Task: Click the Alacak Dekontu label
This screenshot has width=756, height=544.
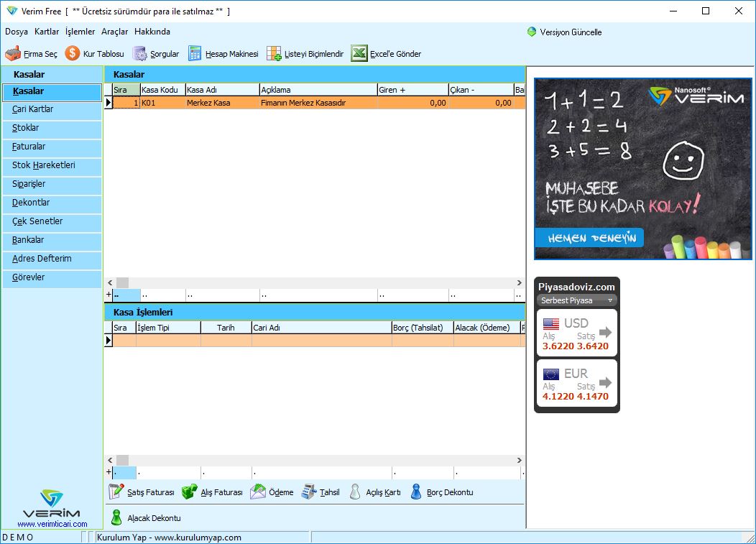Action: pyautogui.click(x=154, y=518)
